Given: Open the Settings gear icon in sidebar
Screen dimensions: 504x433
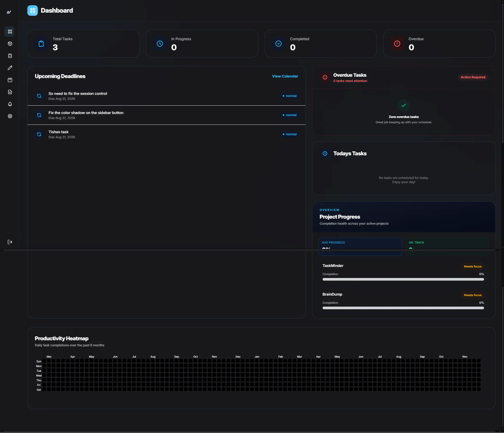Looking at the screenshot, I should click(10, 116).
